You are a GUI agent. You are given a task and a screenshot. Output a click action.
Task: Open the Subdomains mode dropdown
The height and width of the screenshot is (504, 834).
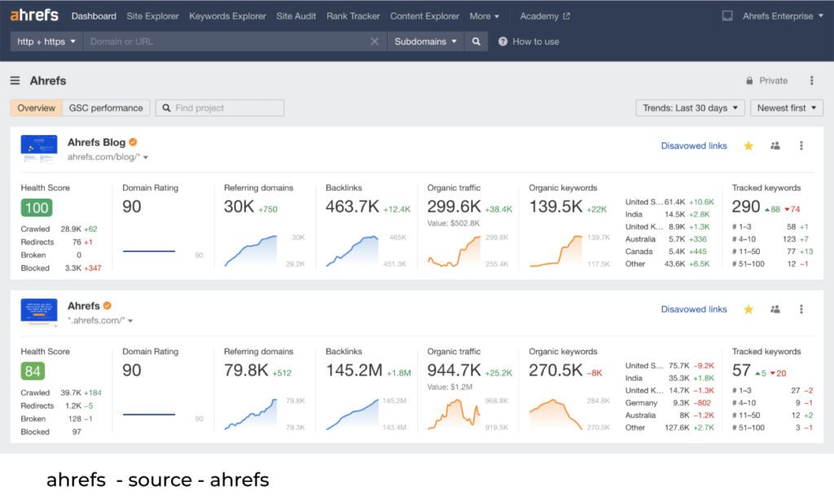[425, 42]
